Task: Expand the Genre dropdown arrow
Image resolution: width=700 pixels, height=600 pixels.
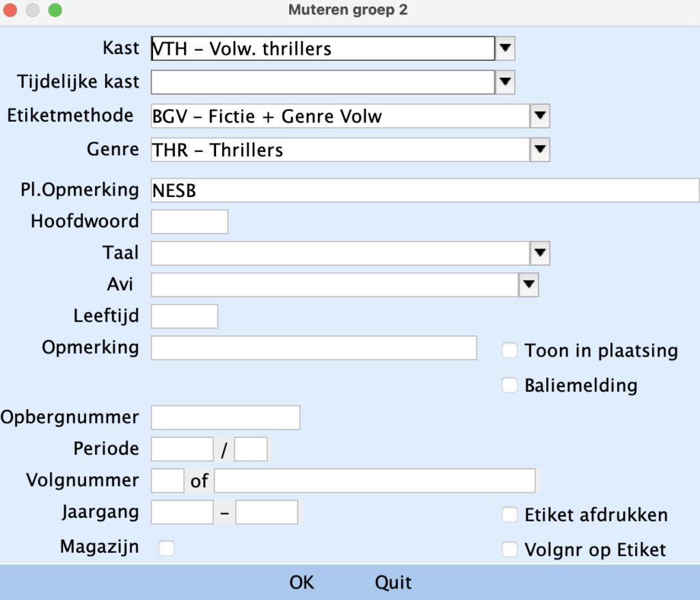Action: coord(540,149)
